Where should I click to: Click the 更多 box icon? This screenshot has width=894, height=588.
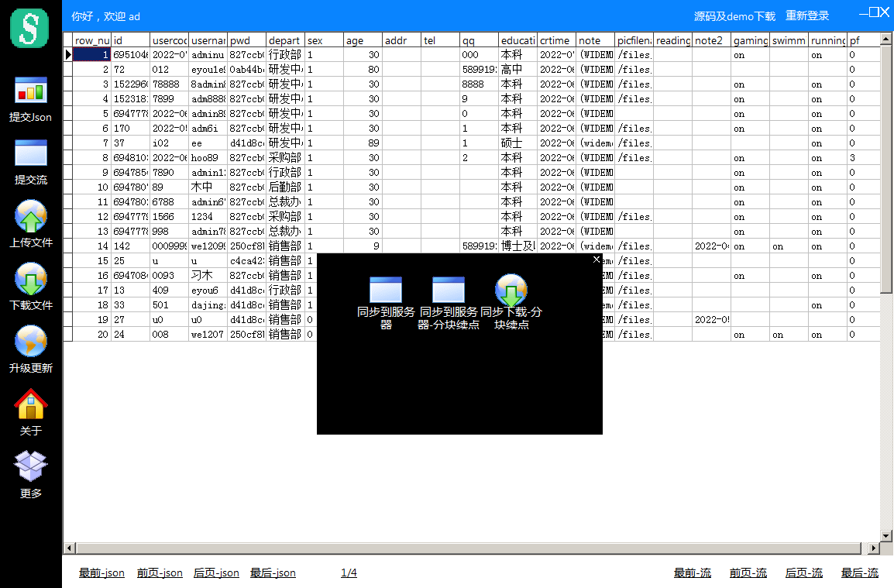[x=31, y=466]
